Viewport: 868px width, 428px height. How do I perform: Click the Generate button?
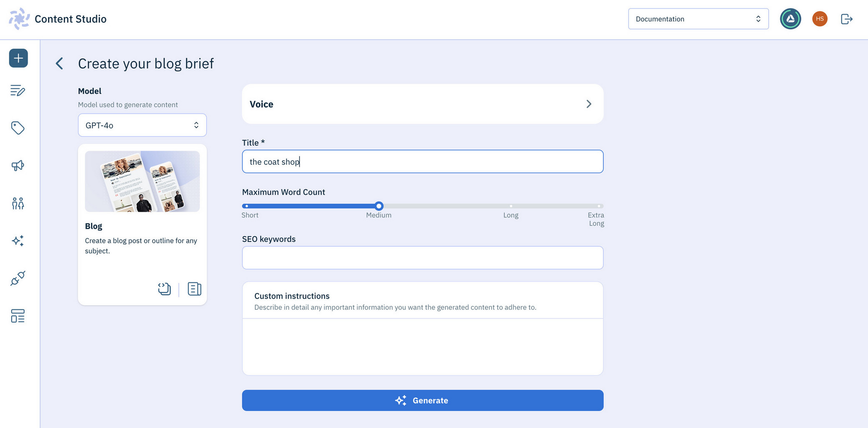(x=422, y=400)
